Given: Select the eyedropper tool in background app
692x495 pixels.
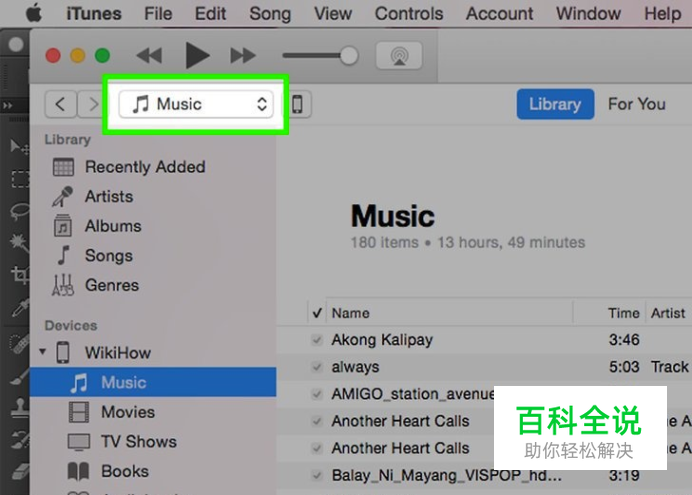Looking at the screenshot, I should tap(20, 308).
